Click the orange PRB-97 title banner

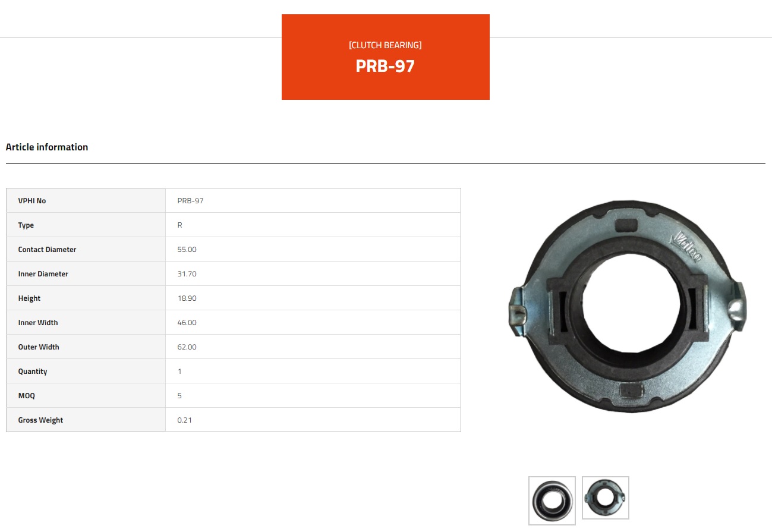[x=386, y=57]
